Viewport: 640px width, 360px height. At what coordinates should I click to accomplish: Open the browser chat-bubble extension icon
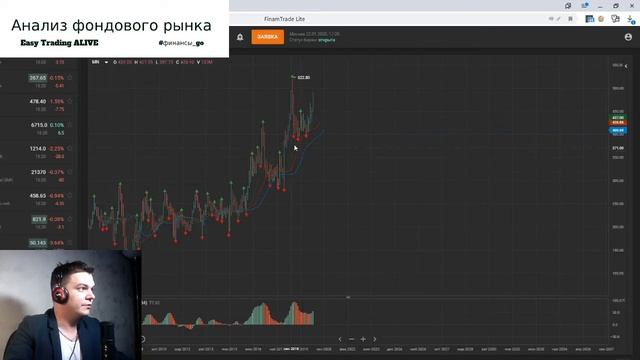coord(615,19)
